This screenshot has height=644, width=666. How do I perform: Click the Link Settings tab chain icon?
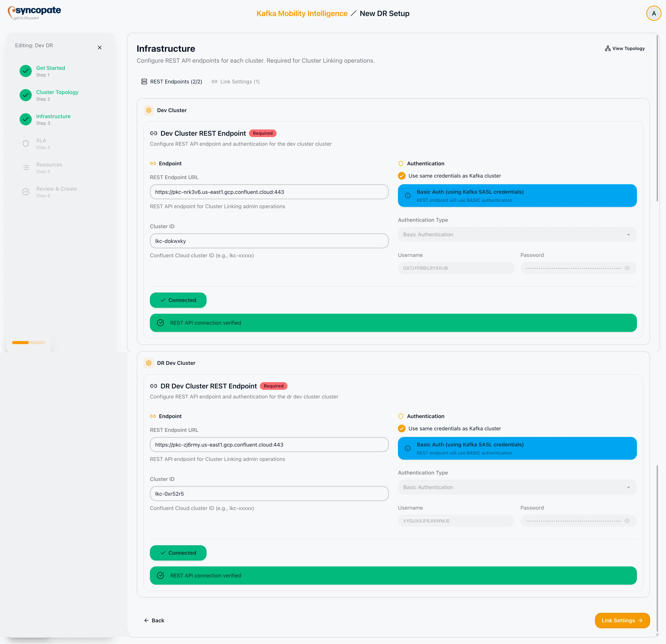(214, 82)
